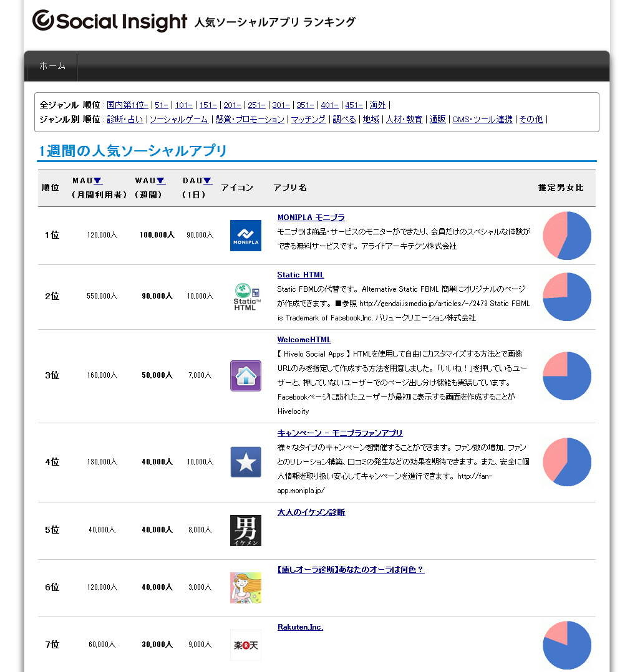Click the star icon for キャンペーン app

click(246, 462)
